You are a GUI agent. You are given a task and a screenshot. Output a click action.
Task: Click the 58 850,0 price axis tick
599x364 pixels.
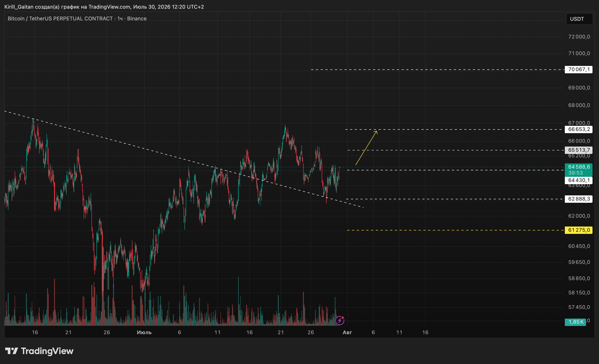click(x=579, y=278)
